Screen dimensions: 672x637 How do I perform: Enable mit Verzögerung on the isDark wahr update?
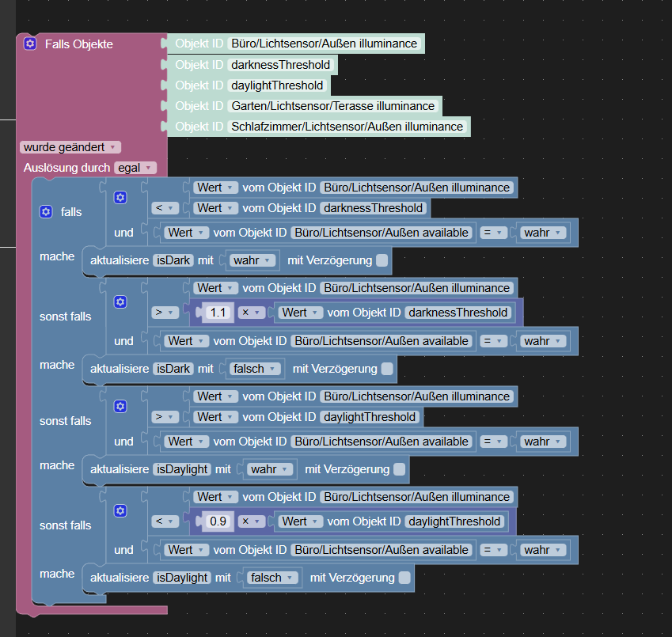pos(381,260)
